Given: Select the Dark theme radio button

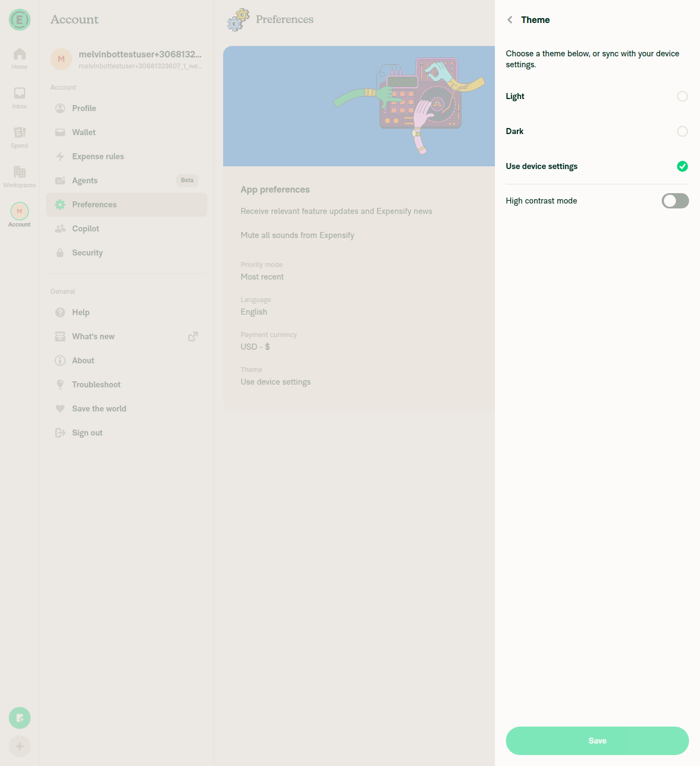Looking at the screenshot, I should 682,131.
